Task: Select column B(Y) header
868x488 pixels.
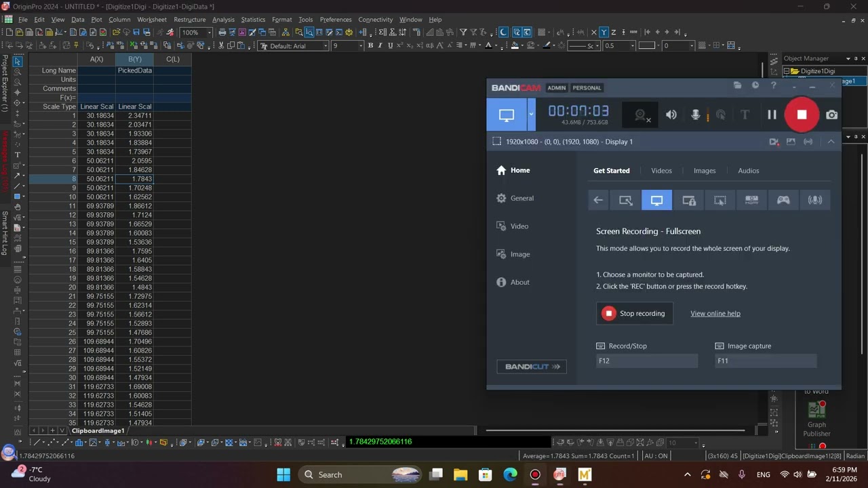Action: pos(135,60)
